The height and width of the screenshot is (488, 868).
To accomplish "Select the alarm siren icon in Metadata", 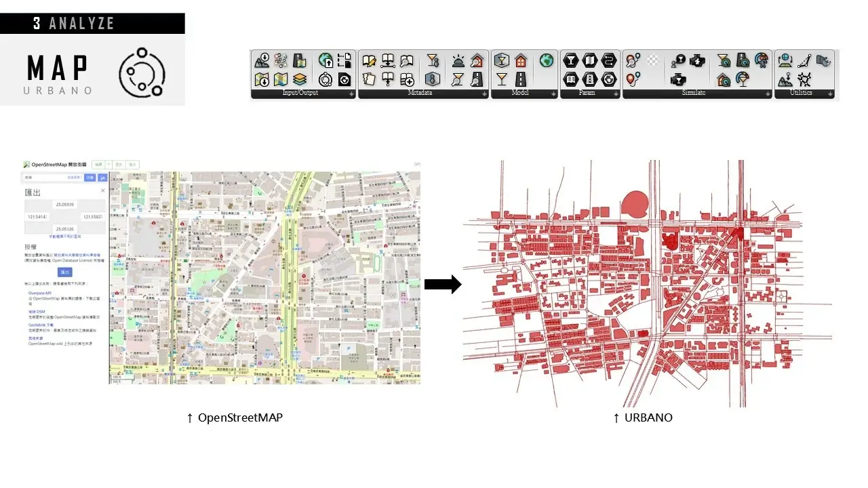I will coord(458,61).
